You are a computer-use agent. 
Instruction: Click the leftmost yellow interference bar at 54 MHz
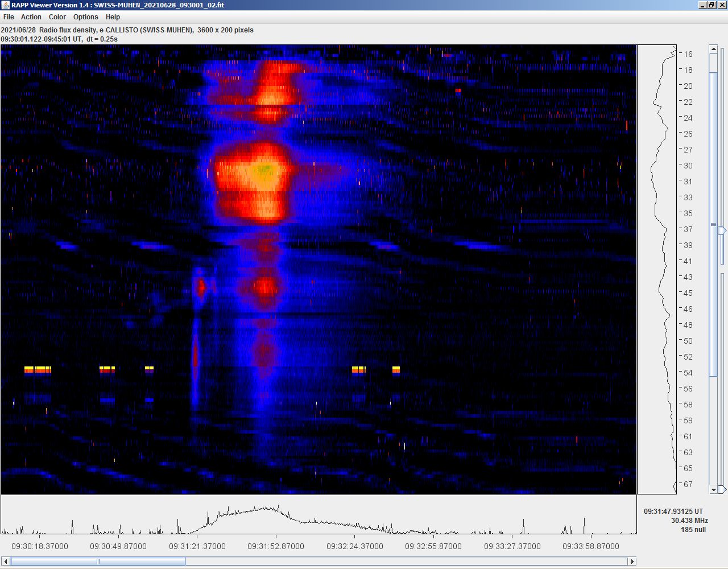pyautogui.click(x=38, y=370)
